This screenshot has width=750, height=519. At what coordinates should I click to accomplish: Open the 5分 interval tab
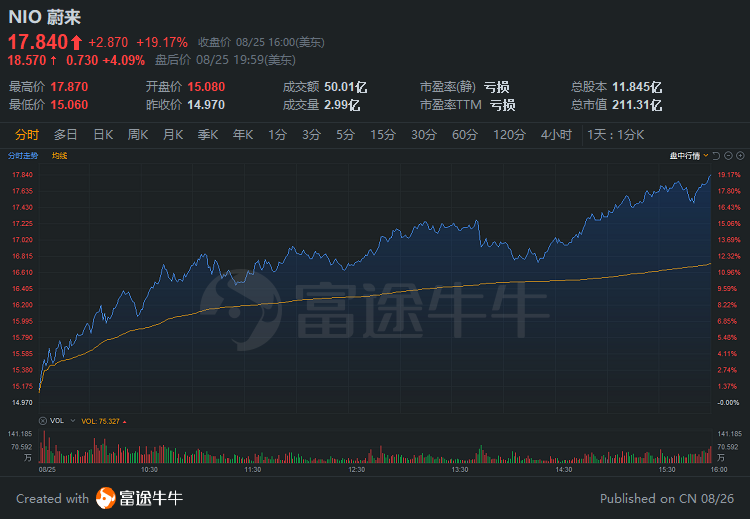point(346,135)
